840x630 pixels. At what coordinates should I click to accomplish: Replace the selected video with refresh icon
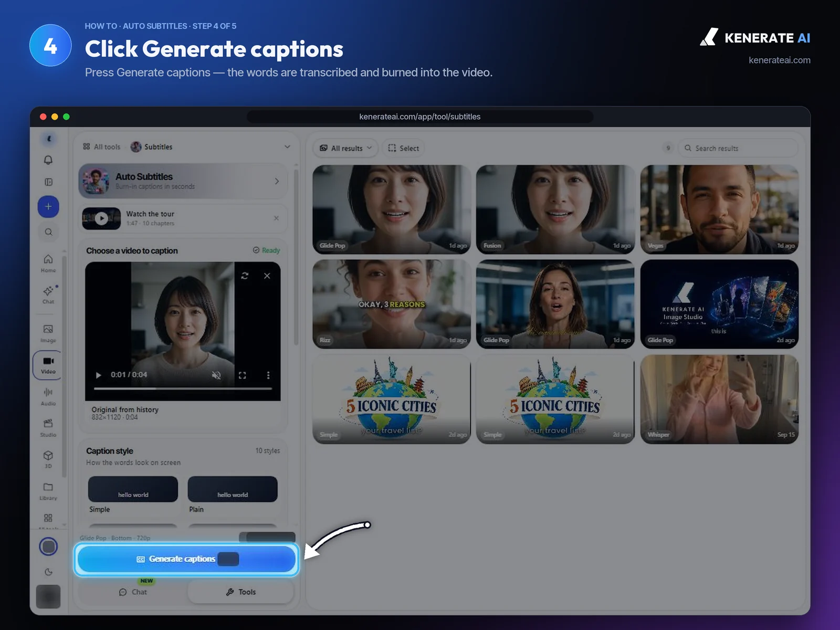point(245,276)
